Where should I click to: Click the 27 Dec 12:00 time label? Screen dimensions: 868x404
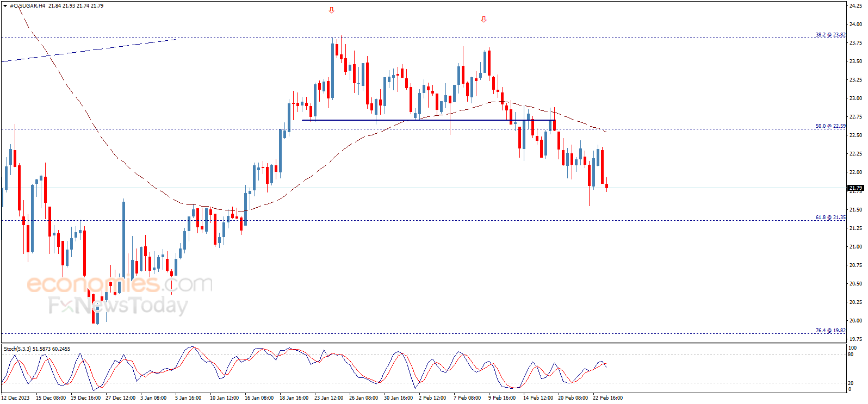120,398
